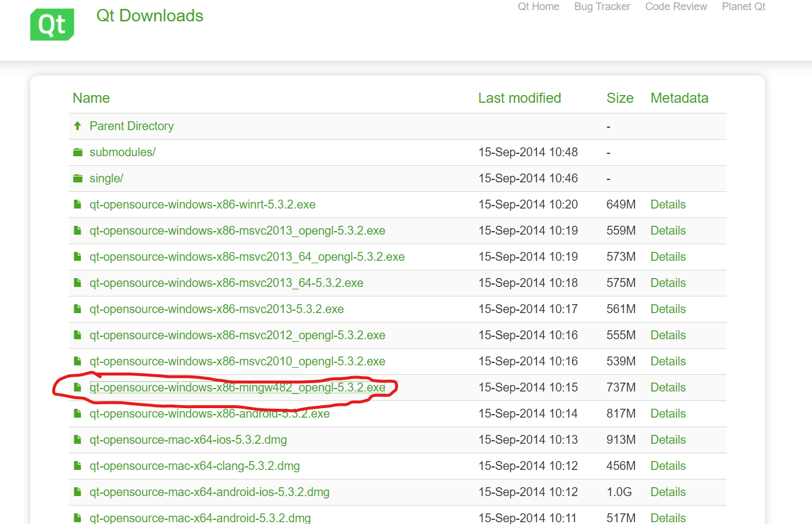Click the file icon beside qt-opensource-windows-x86-winrt-5.3.2.exe
Screen dimensions: 812x524
pos(78,204)
